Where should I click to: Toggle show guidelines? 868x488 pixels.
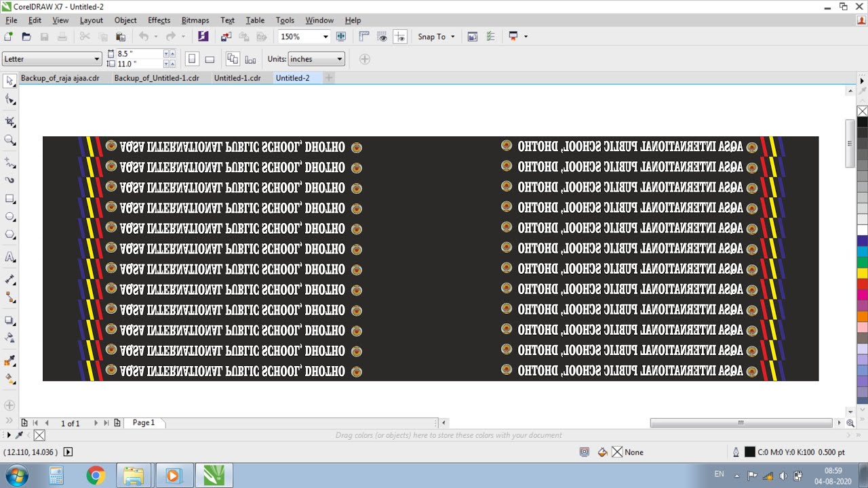[400, 37]
